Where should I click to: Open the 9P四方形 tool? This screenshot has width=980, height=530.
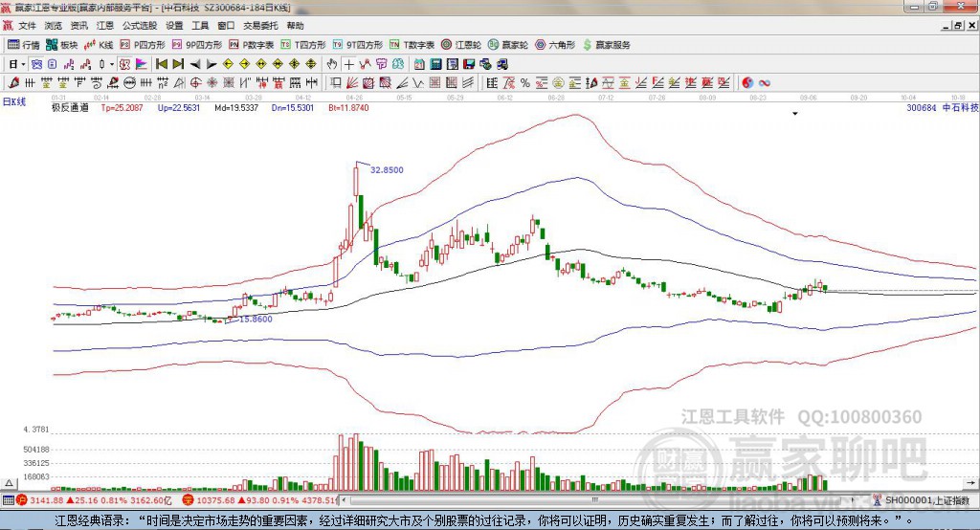pyautogui.click(x=197, y=45)
